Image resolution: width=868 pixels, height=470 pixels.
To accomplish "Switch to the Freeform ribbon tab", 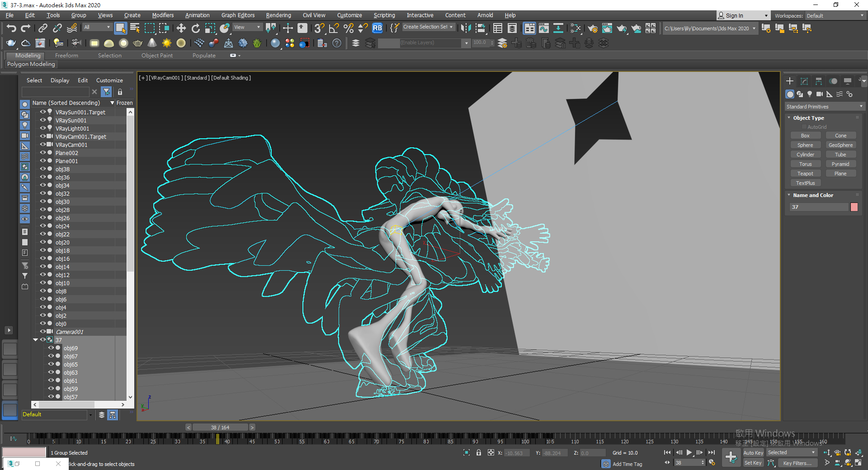I will 66,56.
